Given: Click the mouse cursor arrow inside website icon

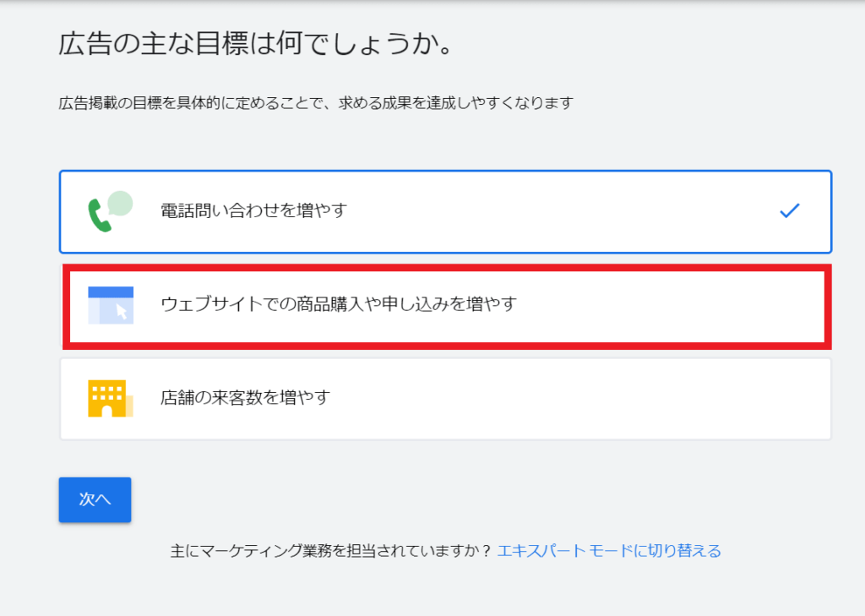Looking at the screenshot, I should (122, 312).
